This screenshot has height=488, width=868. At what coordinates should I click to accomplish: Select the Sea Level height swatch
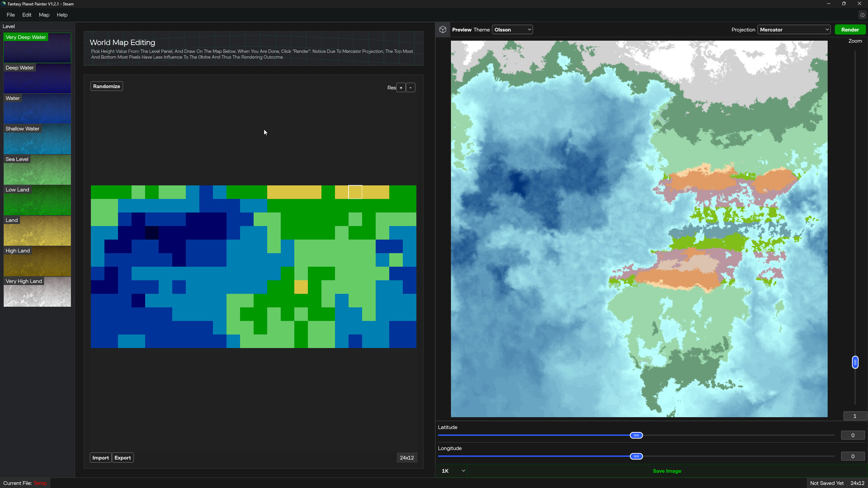point(37,170)
